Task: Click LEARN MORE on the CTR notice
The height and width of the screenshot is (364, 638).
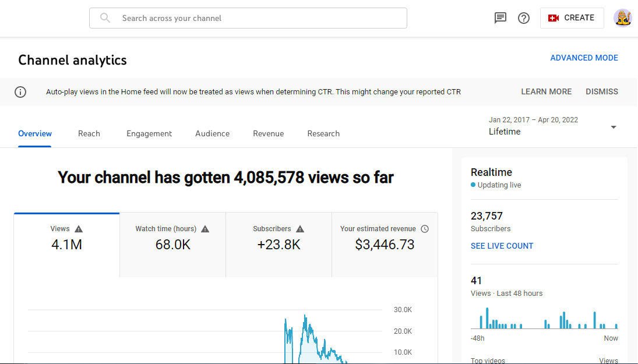Action: click(x=546, y=91)
